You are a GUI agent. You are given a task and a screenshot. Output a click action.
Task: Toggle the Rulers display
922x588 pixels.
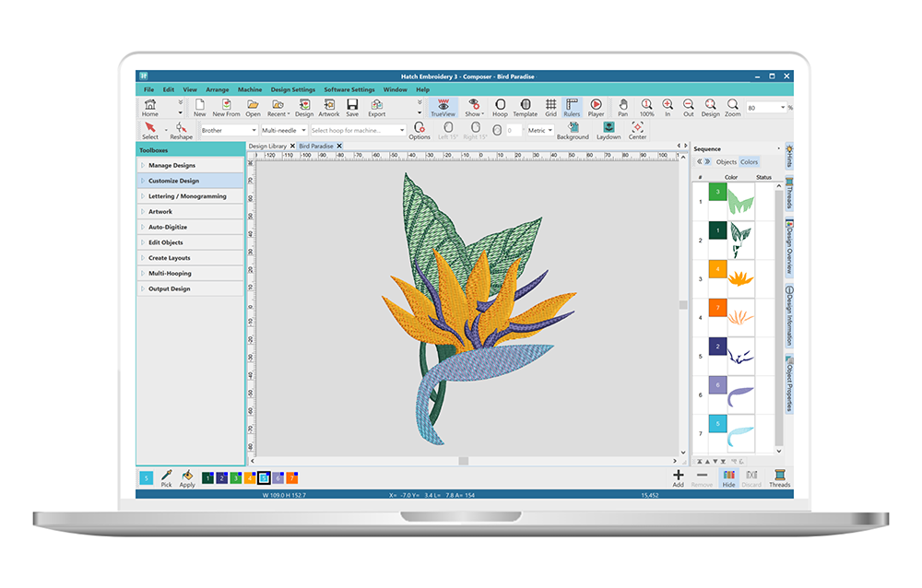pos(572,106)
